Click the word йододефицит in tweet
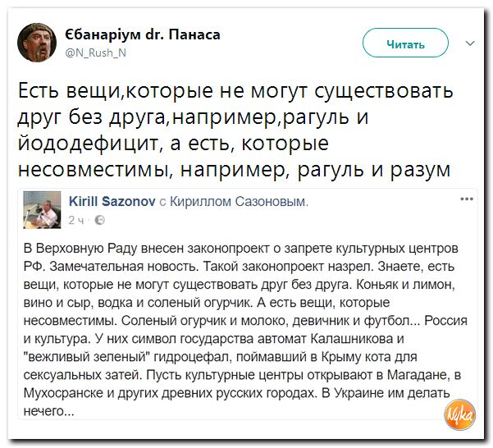493x448 pixels. 88,143
